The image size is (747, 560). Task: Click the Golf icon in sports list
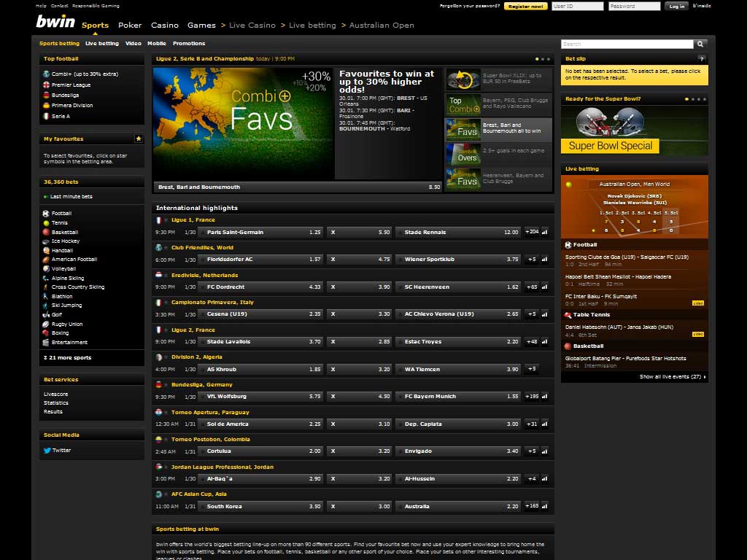[46, 315]
